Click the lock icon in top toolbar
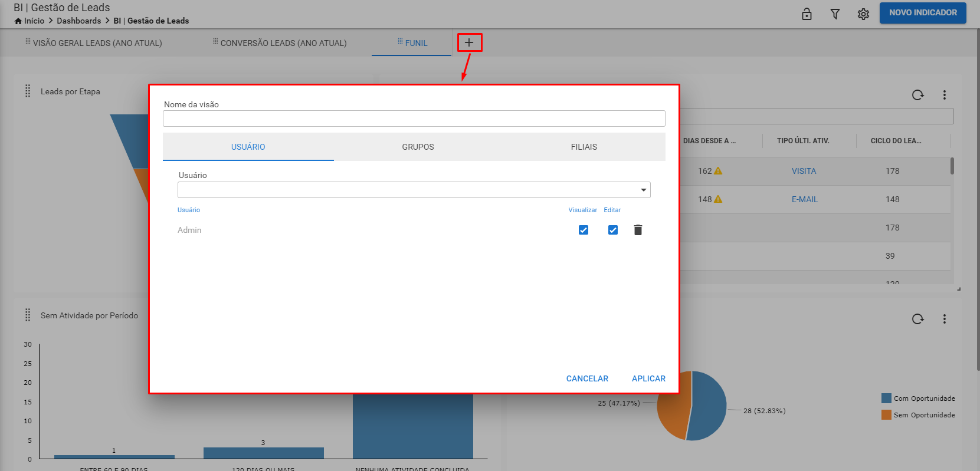 (807, 14)
